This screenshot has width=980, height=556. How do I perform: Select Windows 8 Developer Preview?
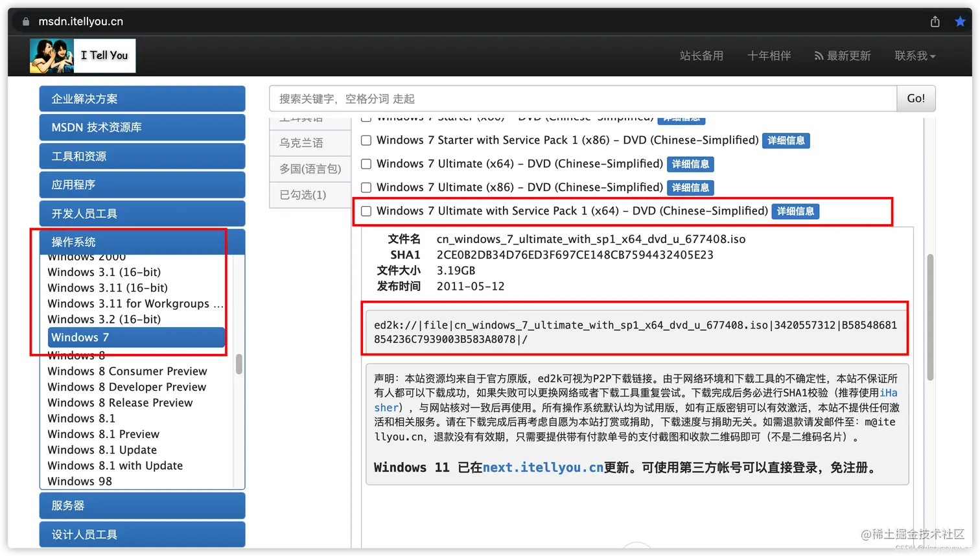coord(126,387)
